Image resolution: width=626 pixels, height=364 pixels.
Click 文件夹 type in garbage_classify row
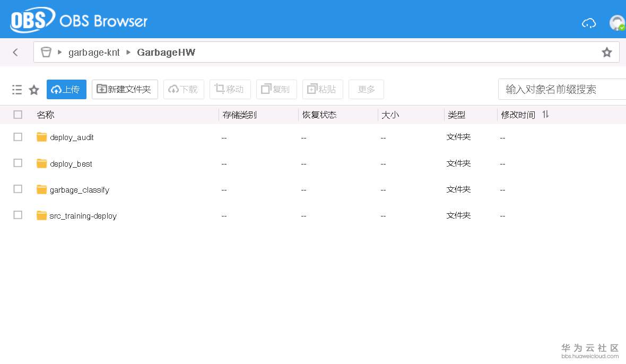click(458, 189)
